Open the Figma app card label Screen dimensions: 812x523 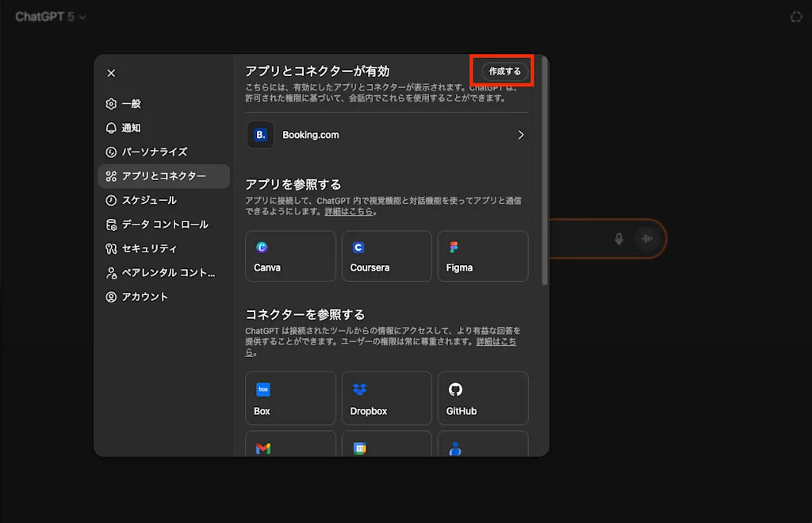click(x=459, y=267)
